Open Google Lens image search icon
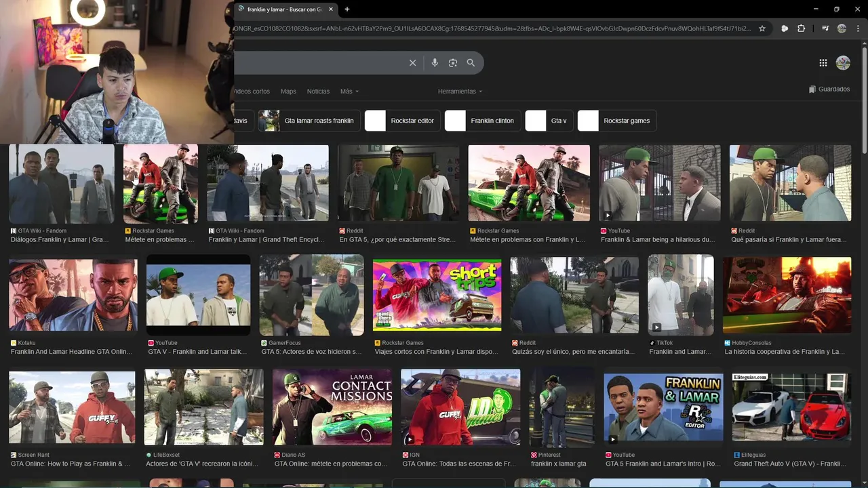The width and height of the screenshot is (868, 488). click(x=453, y=63)
